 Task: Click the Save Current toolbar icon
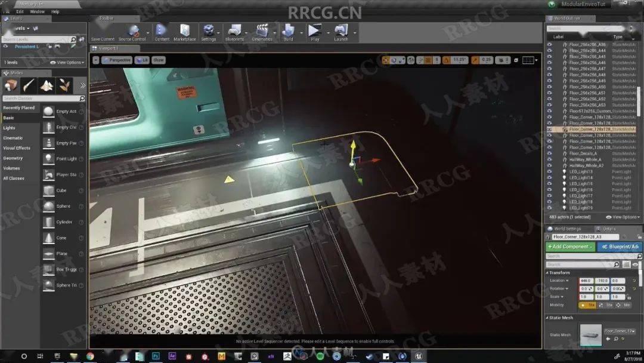pyautogui.click(x=103, y=32)
